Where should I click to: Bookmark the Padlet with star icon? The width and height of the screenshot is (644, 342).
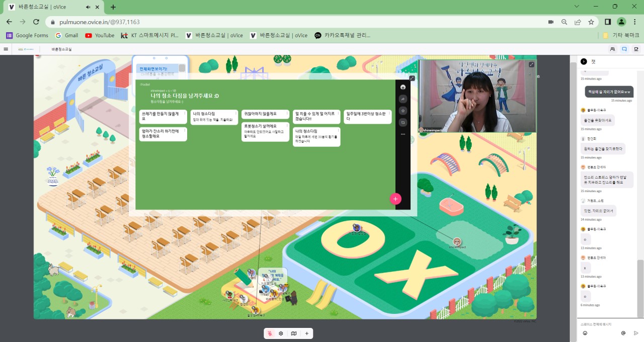pyautogui.click(x=403, y=111)
